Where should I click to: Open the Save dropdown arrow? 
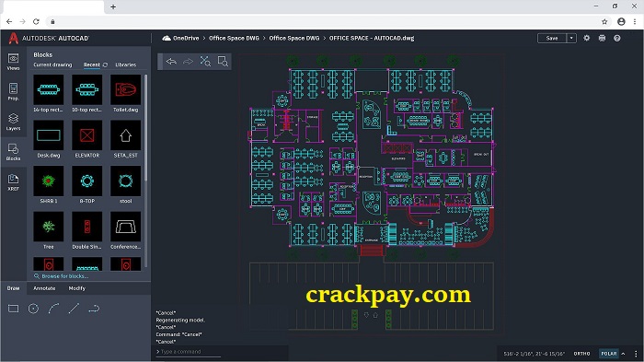pos(571,38)
